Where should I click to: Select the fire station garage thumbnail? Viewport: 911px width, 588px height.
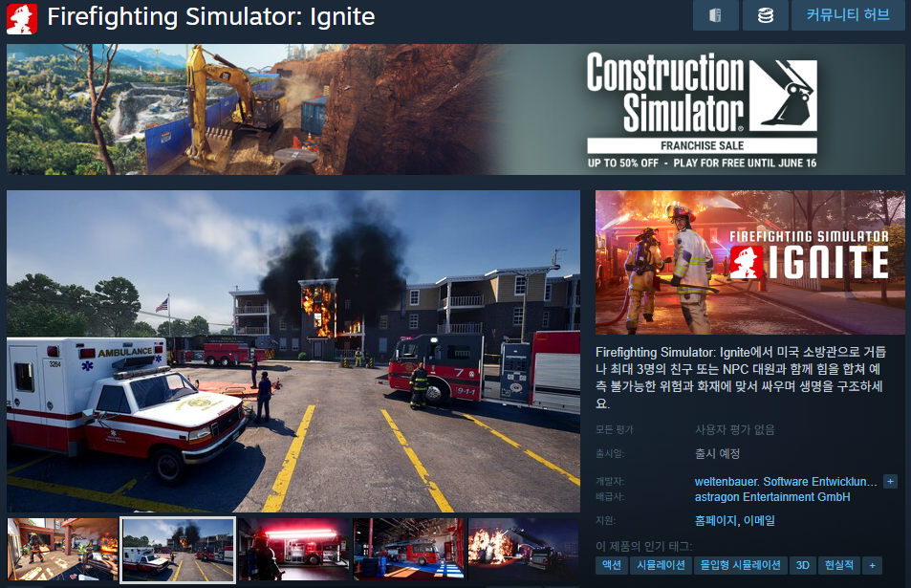[409, 549]
